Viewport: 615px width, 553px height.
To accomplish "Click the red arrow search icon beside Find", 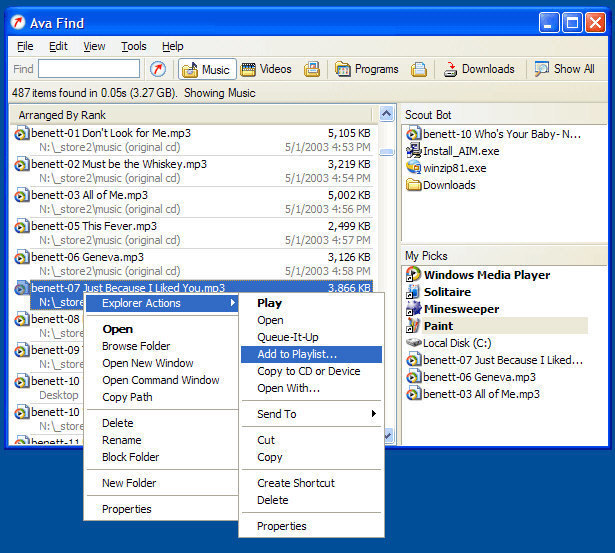I will point(158,69).
